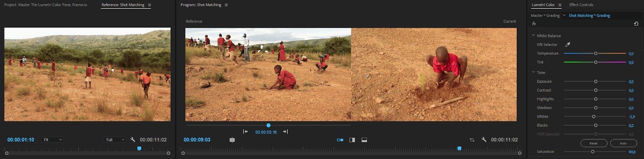
Task: Click the Reference monitor timeline playhead
Action: click(x=139, y=149)
